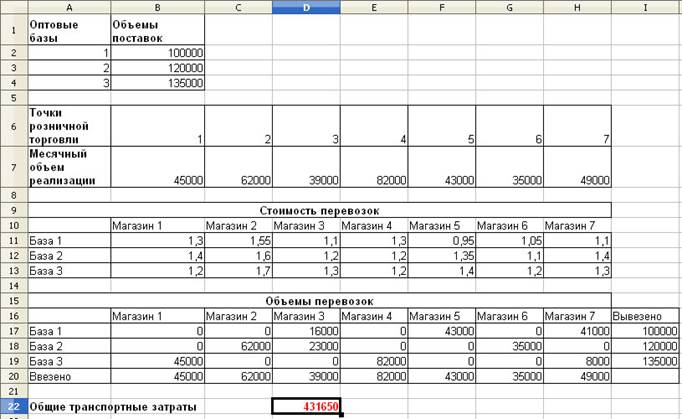682x419 pixels.
Task: Select monthly sales cell 39000 in row 7
Action: pyautogui.click(x=306, y=167)
